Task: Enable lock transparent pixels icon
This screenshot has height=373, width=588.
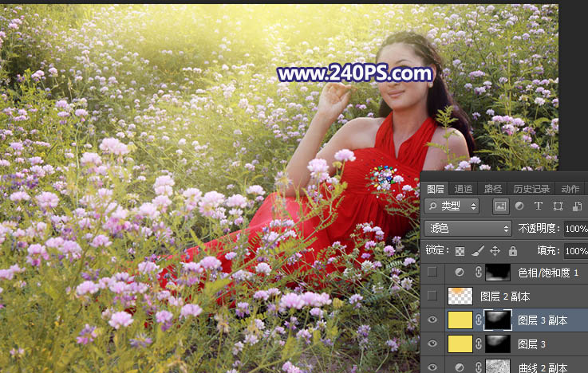Action: coord(460,251)
